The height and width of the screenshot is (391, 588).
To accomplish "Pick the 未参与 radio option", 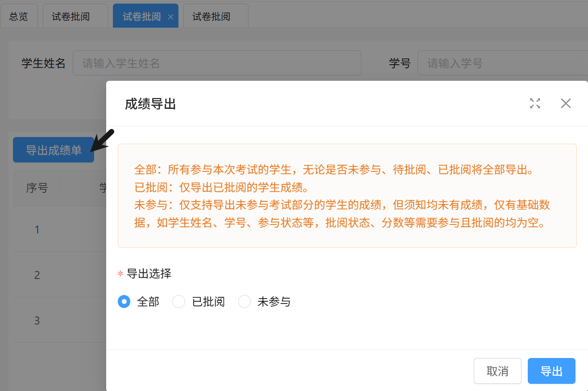I will point(244,302).
